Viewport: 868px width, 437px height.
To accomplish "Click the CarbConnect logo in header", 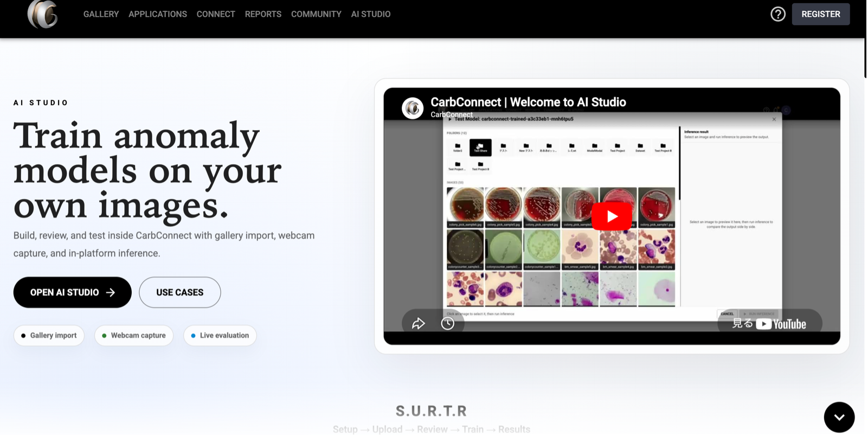I will [42, 14].
